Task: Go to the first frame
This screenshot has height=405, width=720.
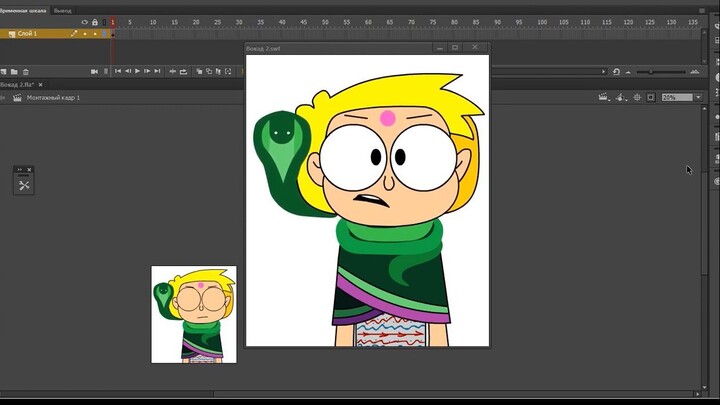Action: coord(118,71)
